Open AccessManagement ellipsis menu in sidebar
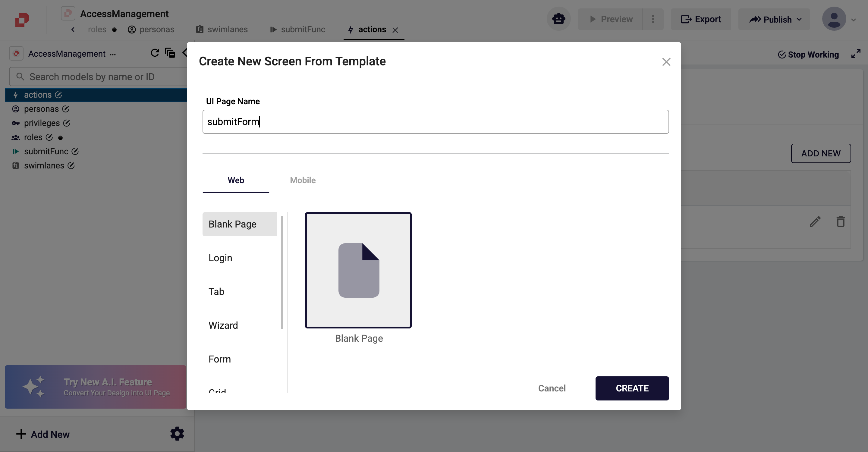This screenshot has width=868, height=452. point(113,54)
